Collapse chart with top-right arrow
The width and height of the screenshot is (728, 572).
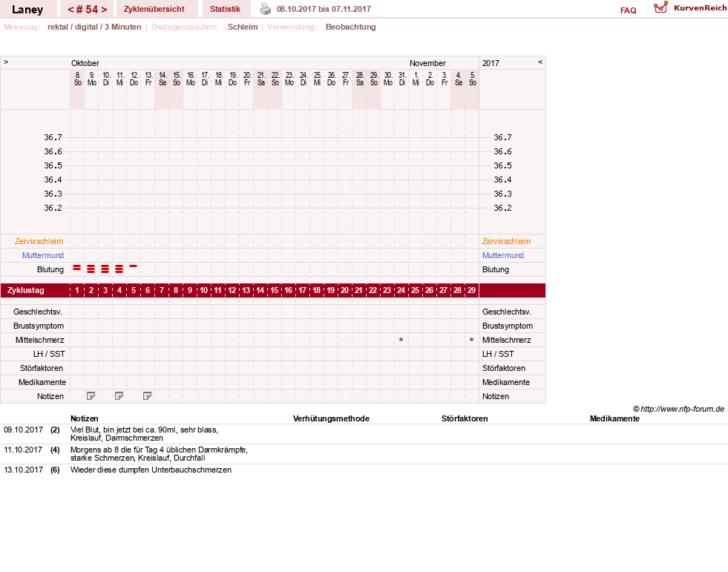coord(540,62)
